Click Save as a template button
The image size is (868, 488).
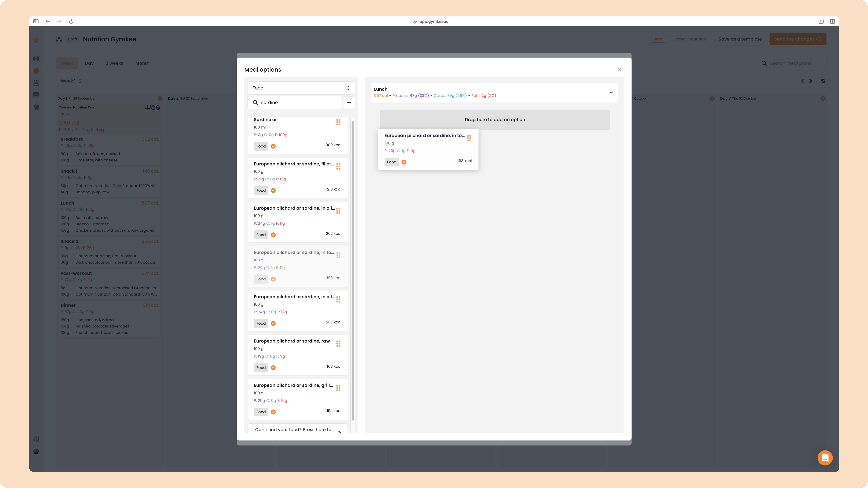[740, 39]
